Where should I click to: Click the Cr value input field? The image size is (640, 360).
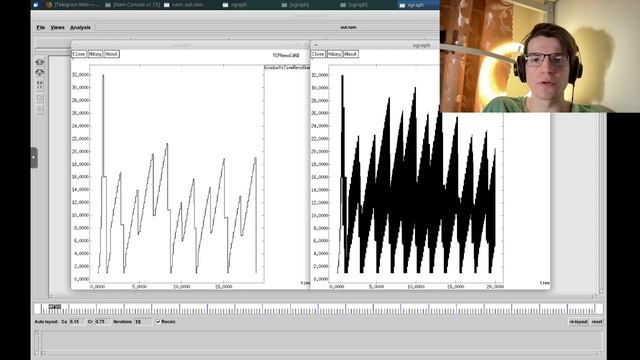coord(102,322)
